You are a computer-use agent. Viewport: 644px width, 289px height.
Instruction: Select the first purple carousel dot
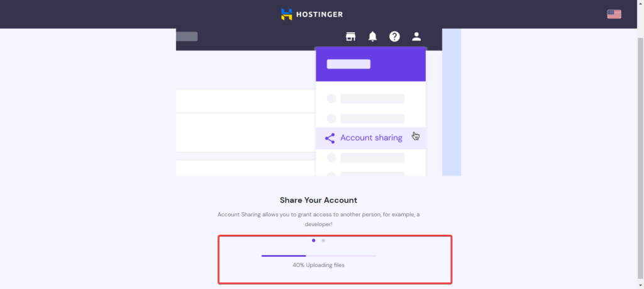coord(313,241)
